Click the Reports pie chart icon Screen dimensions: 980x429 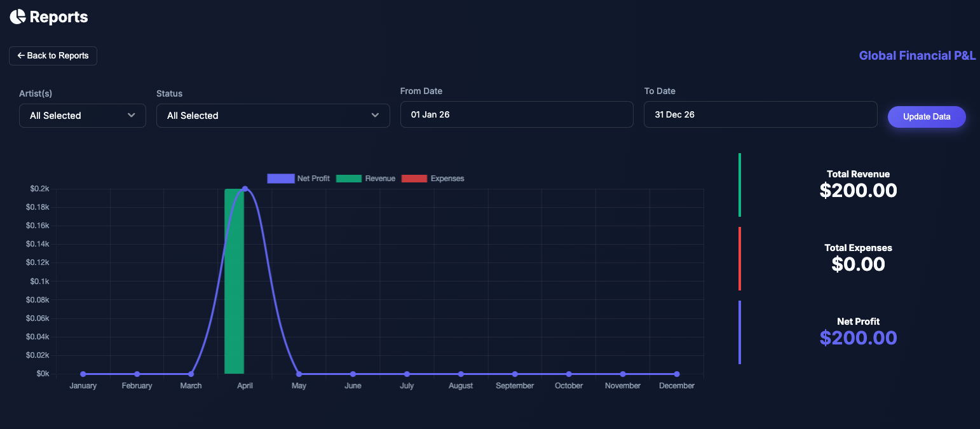(18, 17)
